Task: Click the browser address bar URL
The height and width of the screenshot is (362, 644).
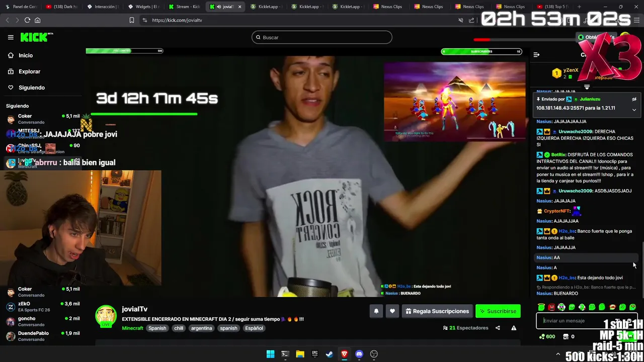Action: coord(177,20)
